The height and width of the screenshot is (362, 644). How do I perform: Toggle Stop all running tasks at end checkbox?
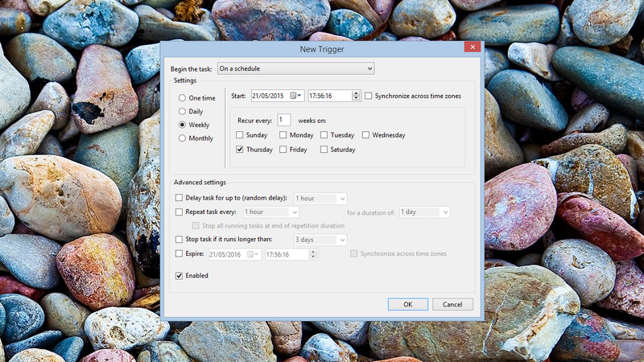coord(196,226)
